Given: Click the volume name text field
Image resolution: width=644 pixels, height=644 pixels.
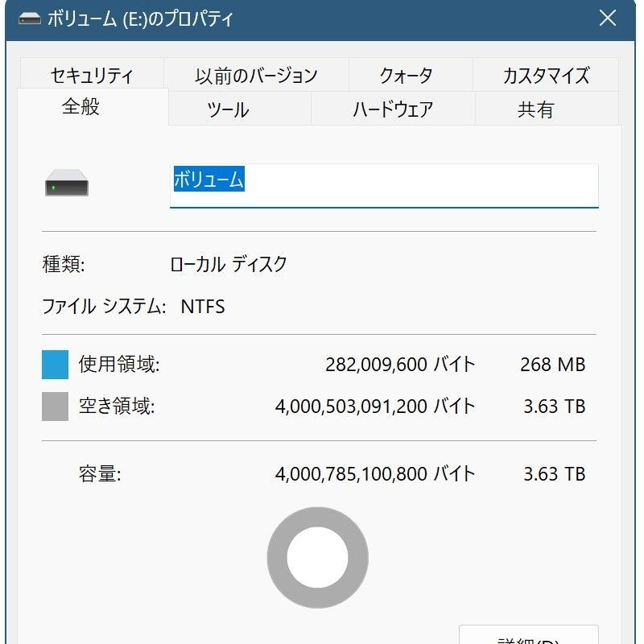Looking at the screenshot, I should tap(384, 184).
